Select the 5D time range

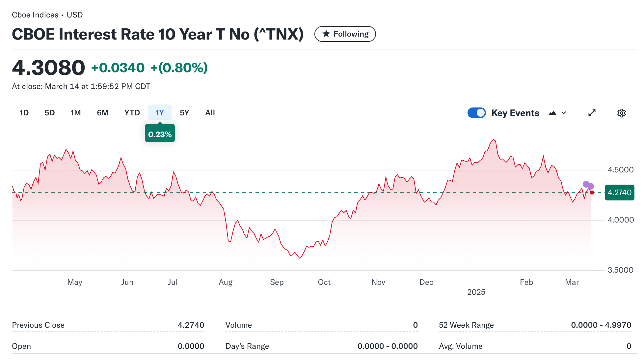pos(50,113)
